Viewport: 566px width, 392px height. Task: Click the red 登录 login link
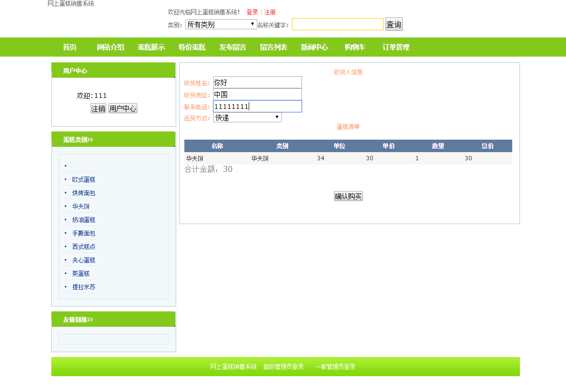coord(252,12)
